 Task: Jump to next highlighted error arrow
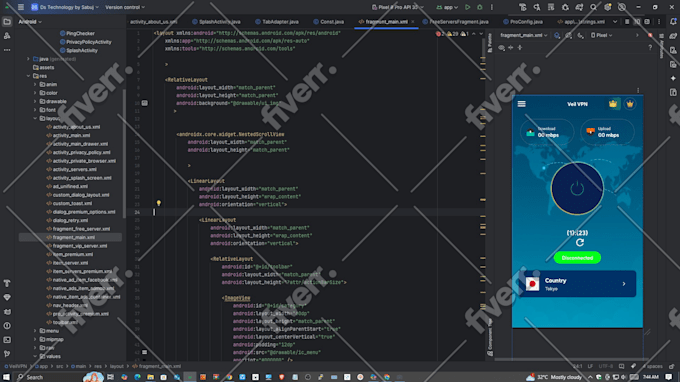click(481, 34)
